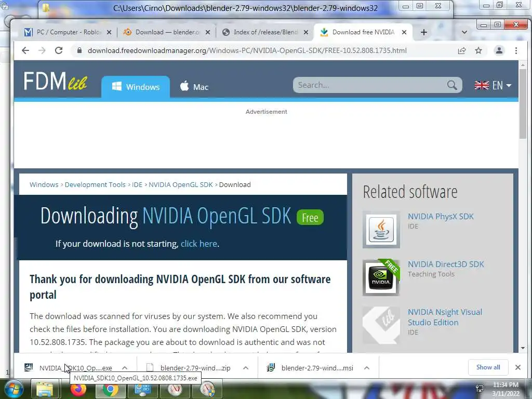Open the EN language dropdown

(x=493, y=85)
